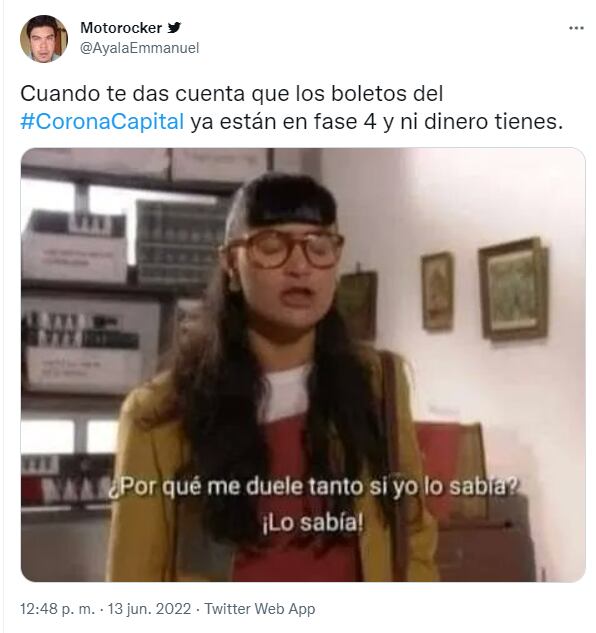Open the @AyalaEmmanuel handle link
The width and height of the screenshot is (596, 633).
(140, 48)
